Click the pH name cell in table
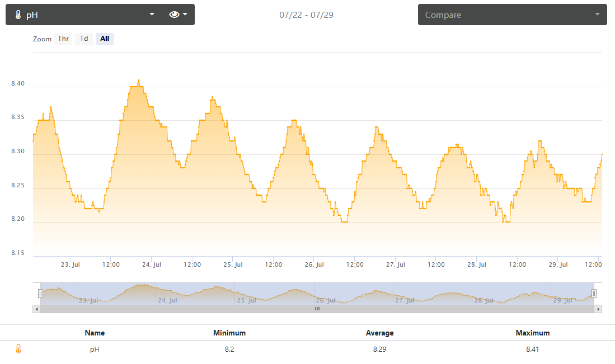The image size is (615, 364). tap(95, 349)
